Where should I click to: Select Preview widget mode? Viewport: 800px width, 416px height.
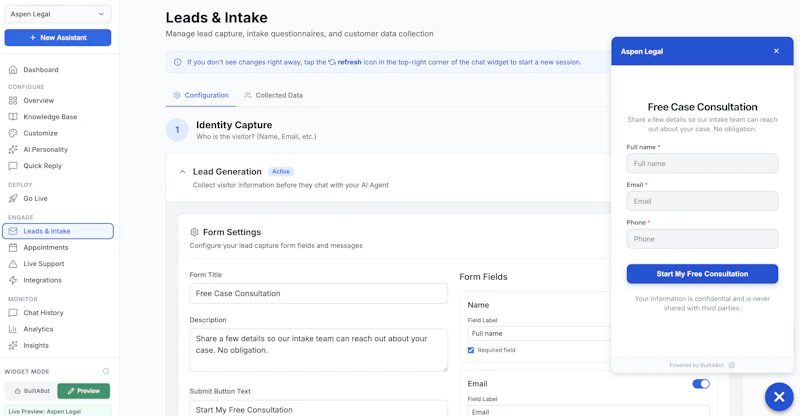click(84, 391)
